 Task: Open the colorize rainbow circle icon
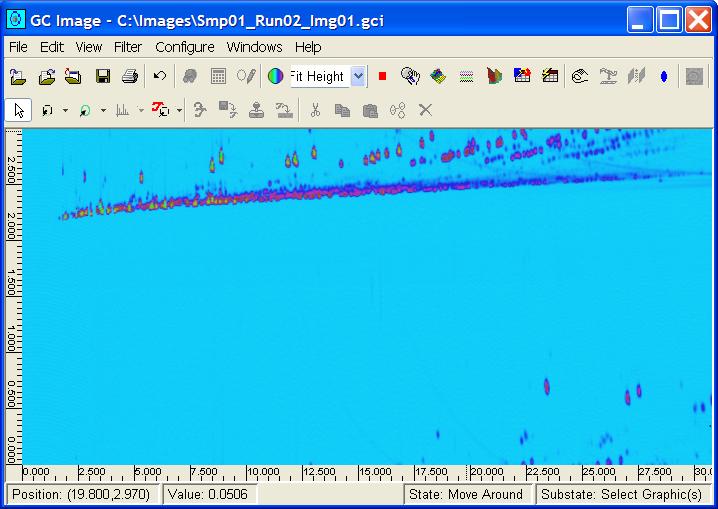275,76
